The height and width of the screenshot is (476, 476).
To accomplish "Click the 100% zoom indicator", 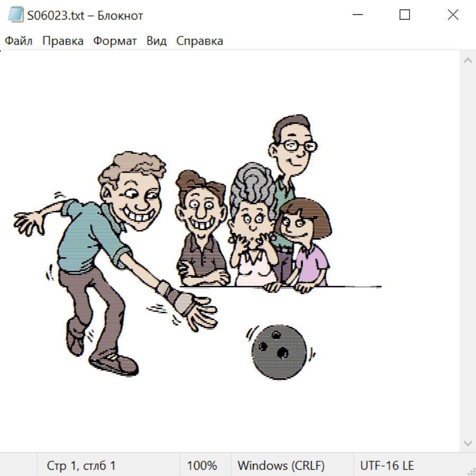I will click(202, 465).
